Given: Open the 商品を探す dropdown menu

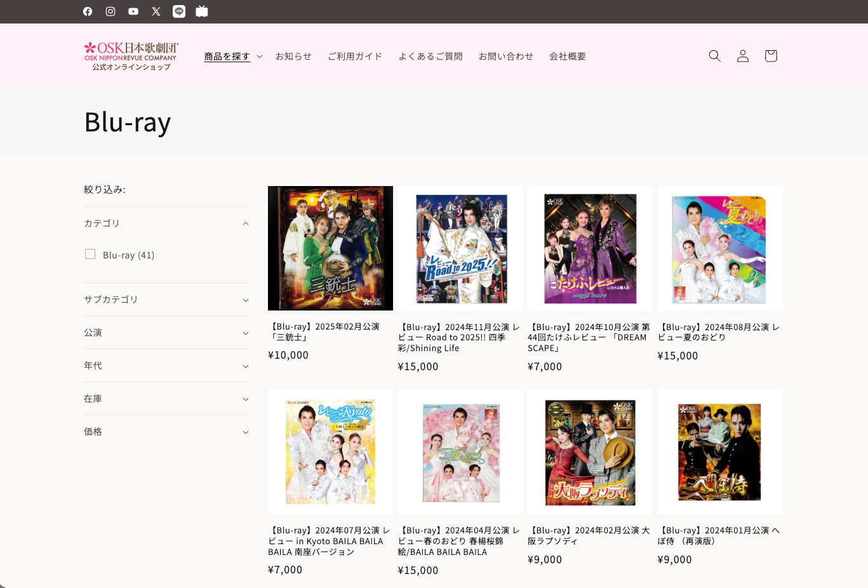Looking at the screenshot, I should pos(233,57).
